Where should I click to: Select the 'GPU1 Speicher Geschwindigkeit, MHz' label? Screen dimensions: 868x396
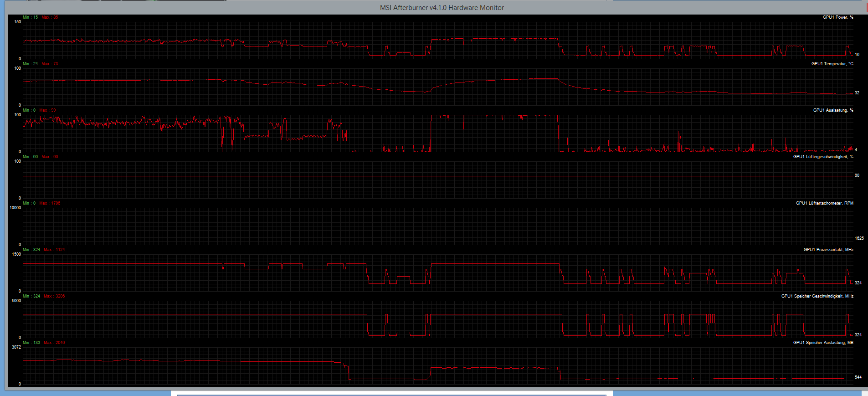coord(817,296)
